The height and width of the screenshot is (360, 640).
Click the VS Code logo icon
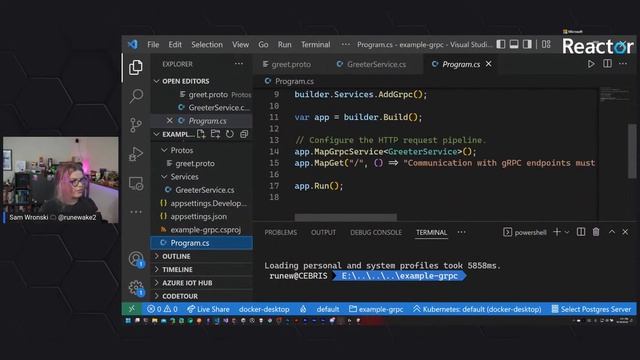(133, 44)
